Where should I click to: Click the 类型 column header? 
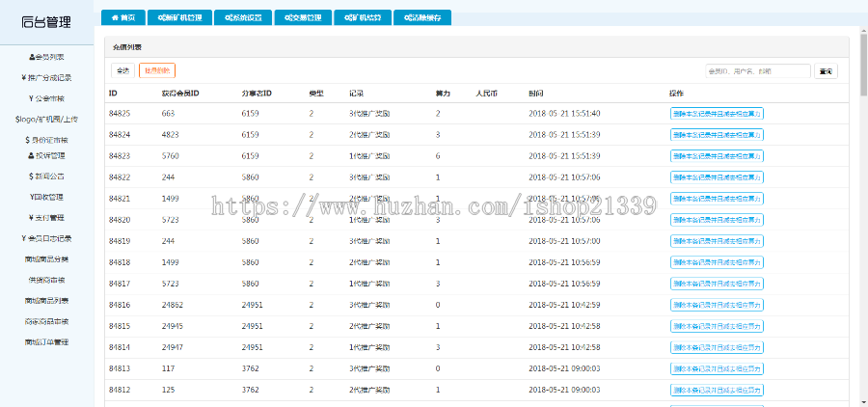316,94
